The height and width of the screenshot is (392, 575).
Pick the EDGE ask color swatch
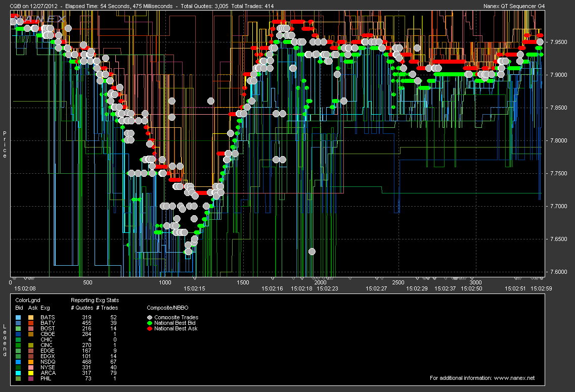tap(31, 351)
